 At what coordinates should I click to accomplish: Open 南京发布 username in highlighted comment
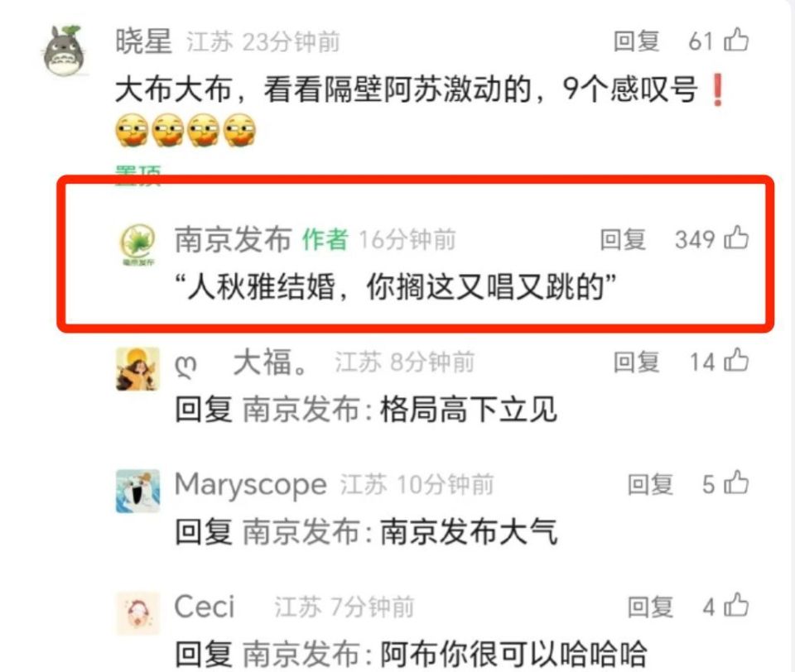click(x=234, y=239)
